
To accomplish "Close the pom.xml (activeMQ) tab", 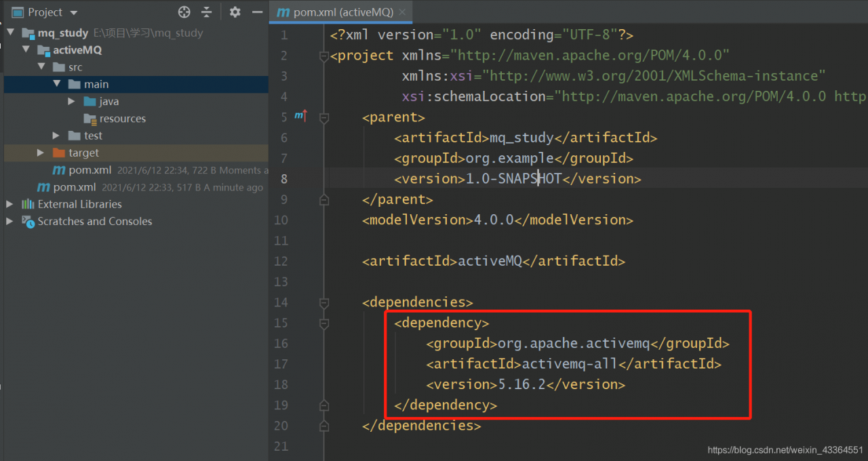I will pos(403,12).
